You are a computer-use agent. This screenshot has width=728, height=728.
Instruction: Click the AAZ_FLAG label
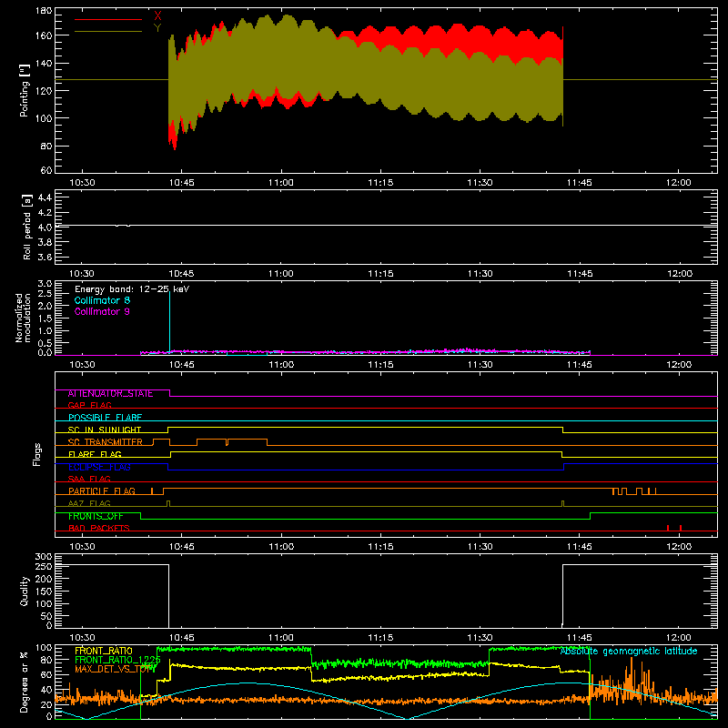[x=89, y=503]
